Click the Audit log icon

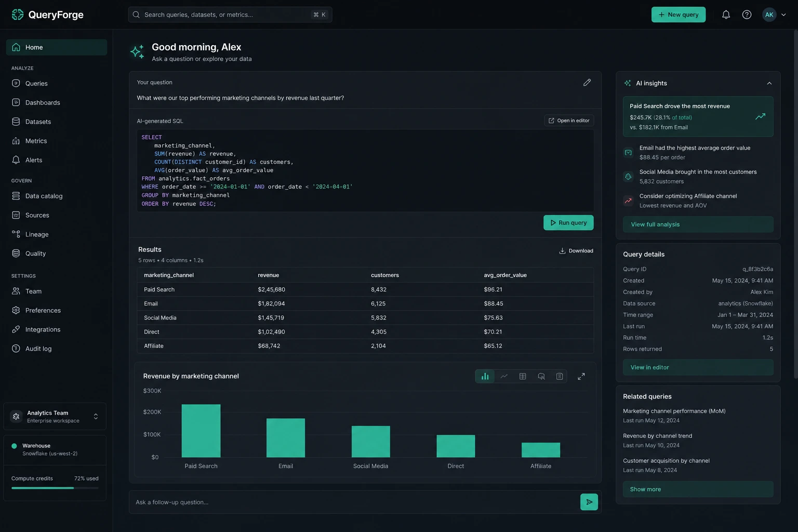(16, 349)
